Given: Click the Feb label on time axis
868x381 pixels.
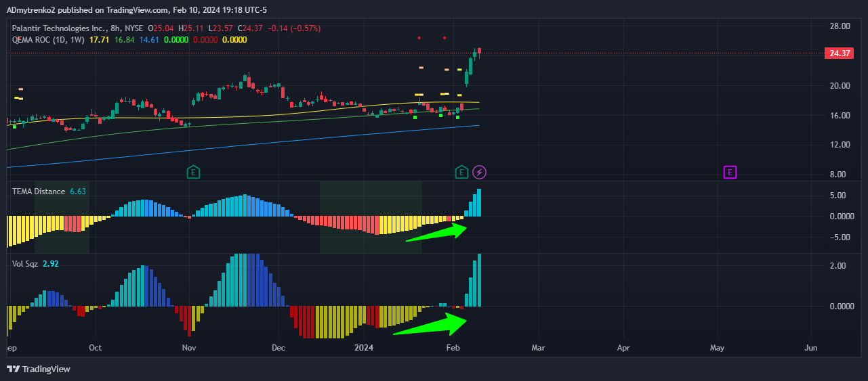Looking at the screenshot, I should tap(453, 348).
